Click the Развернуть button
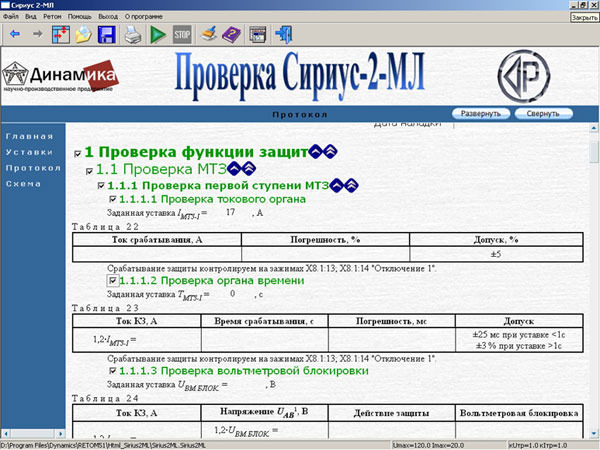Viewport: 600px width, 450px height. tap(480, 114)
